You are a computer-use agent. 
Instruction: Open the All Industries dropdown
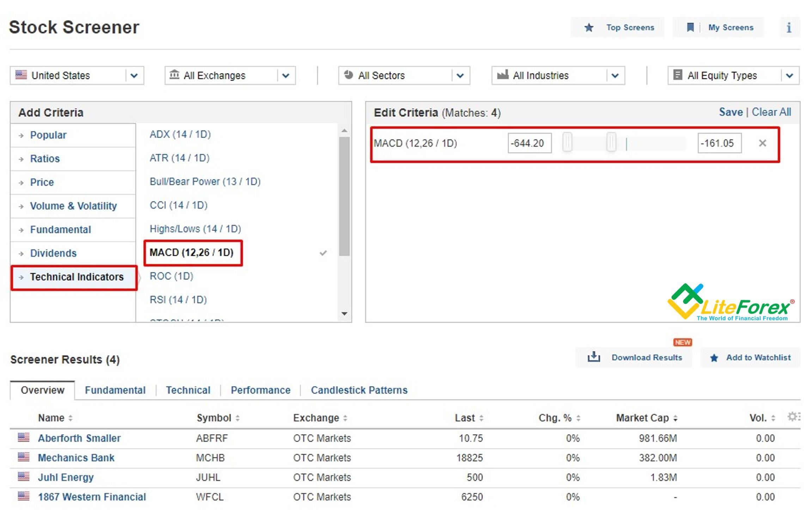(558, 75)
